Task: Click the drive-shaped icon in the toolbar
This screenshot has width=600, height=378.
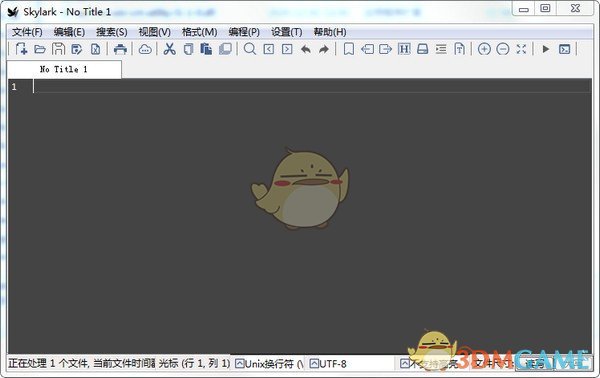Action: tap(422, 49)
